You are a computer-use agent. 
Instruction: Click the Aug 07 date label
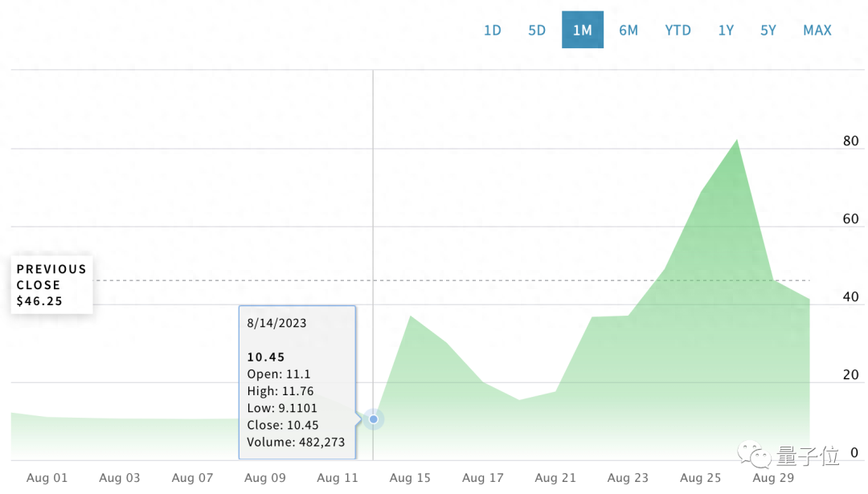tap(192, 478)
